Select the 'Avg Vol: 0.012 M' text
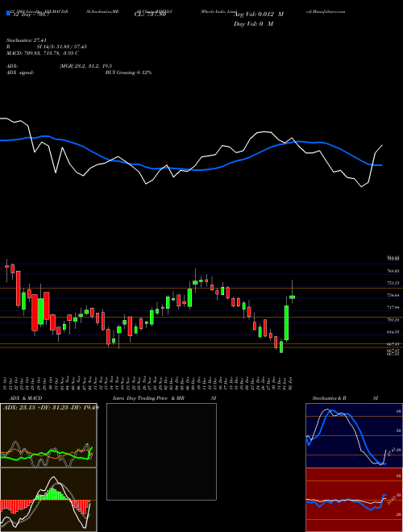This screenshot has width=403, height=532. coord(259,15)
